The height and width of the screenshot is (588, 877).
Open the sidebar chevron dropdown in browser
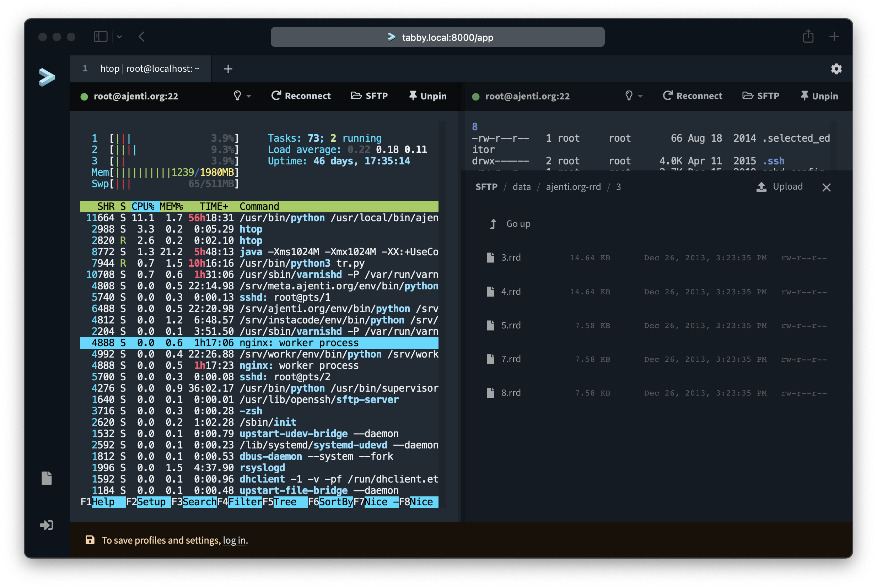click(x=119, y=37)
